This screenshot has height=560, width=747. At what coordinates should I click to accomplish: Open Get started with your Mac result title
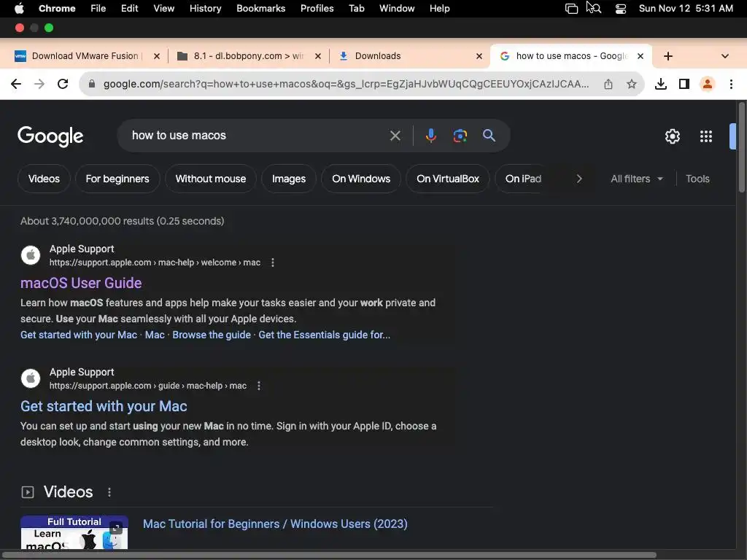tap(104, 407)
